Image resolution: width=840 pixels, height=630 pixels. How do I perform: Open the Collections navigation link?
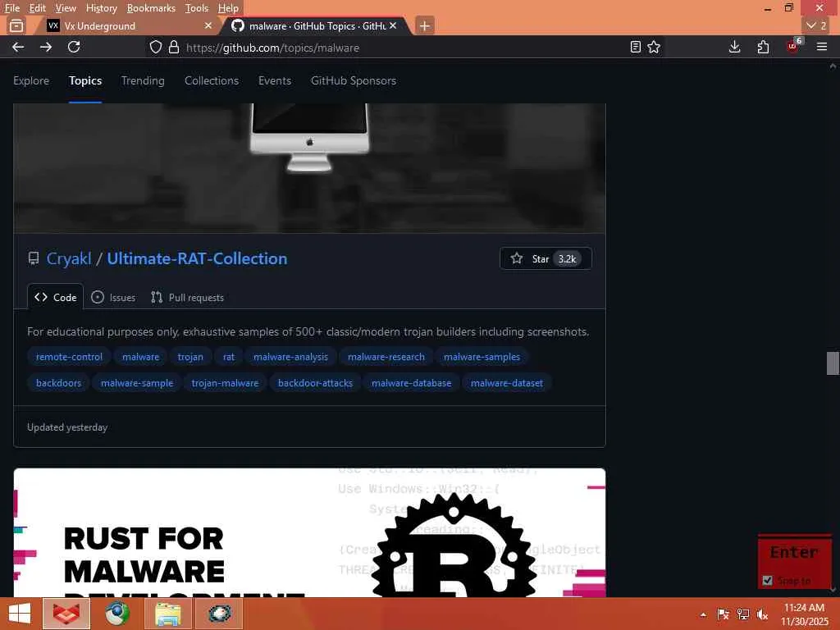(212, 80)
